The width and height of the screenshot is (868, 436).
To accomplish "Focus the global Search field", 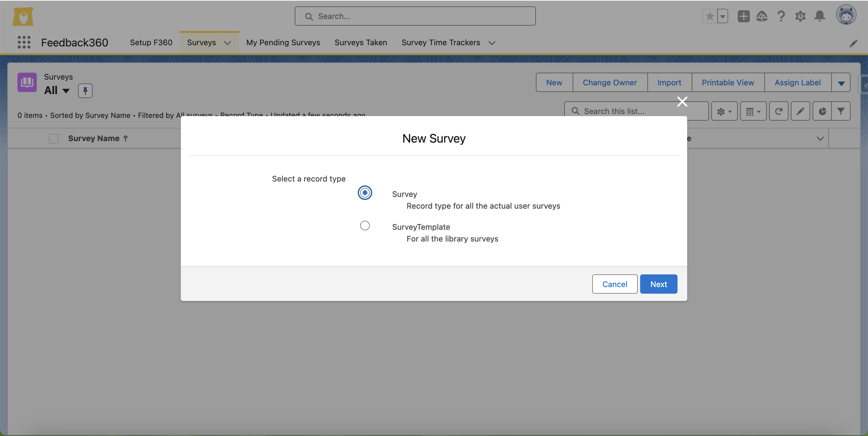I will click(x=415, y=16).
